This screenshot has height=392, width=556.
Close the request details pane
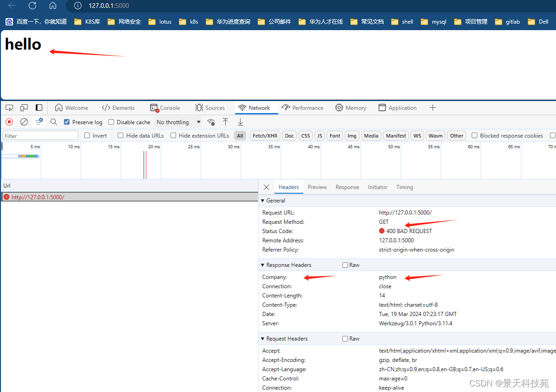[x=266, y=187]
